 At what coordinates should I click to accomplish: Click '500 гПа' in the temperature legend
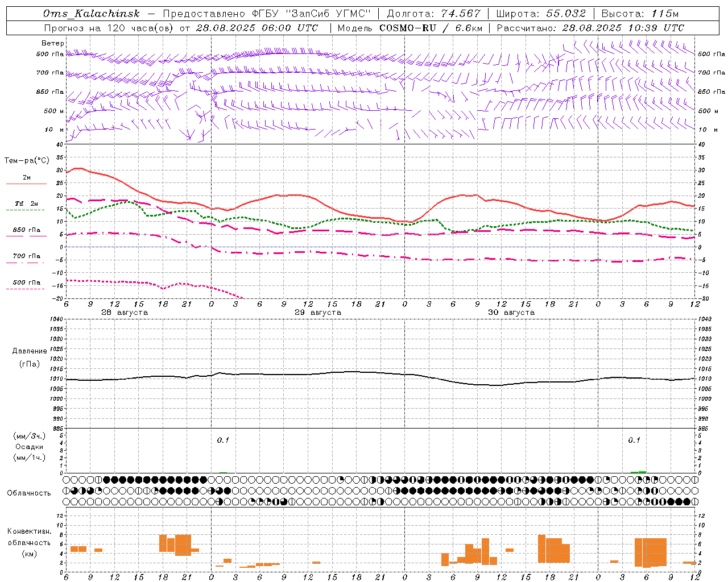pyautogui.click(x=27, y=282)
